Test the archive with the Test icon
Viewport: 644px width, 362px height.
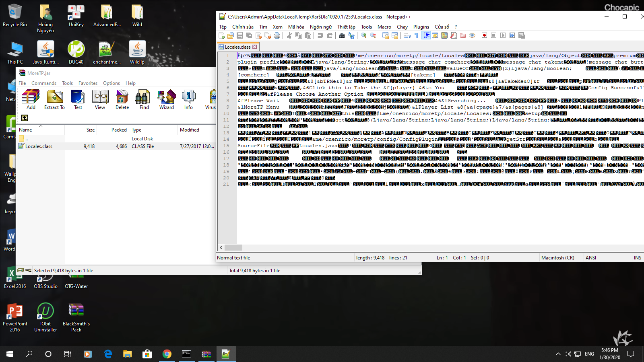pos(78,100)
